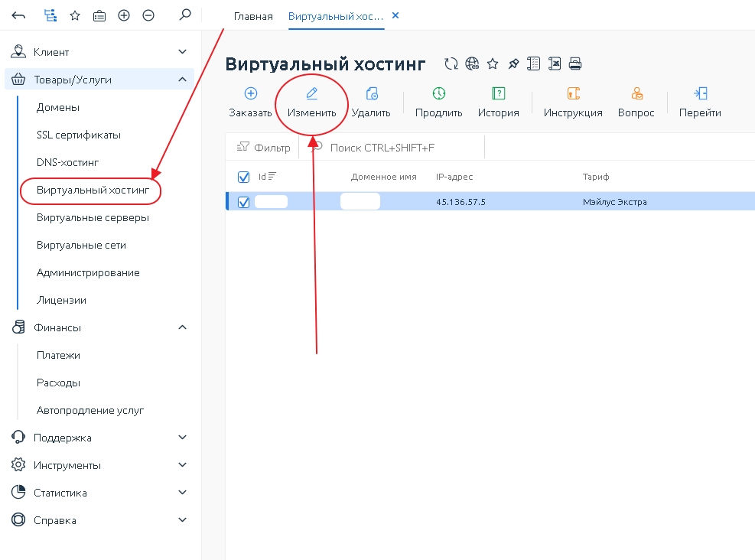
Task: Click Перейти to open control panel
Action: pyautogui.click(x=700, y=103)
